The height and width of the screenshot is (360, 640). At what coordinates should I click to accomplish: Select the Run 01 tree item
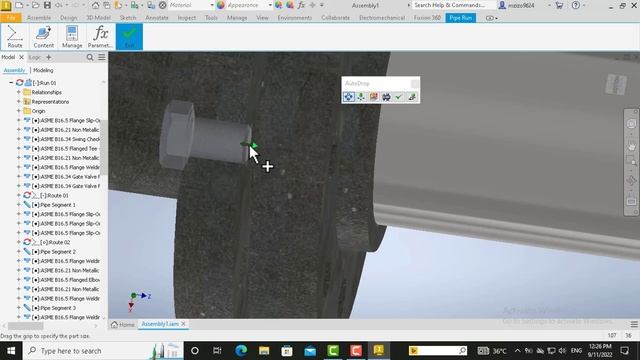click(x=44, y=83)
